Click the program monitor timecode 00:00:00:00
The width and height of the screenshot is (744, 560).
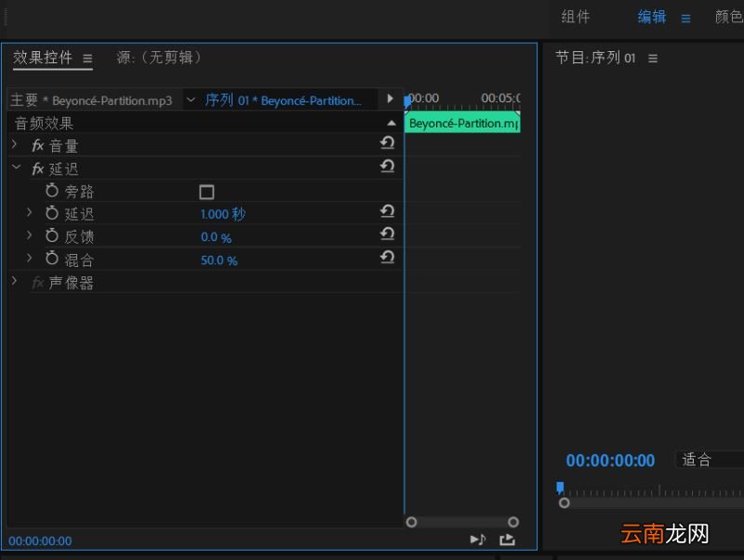[x=610, y=460]
